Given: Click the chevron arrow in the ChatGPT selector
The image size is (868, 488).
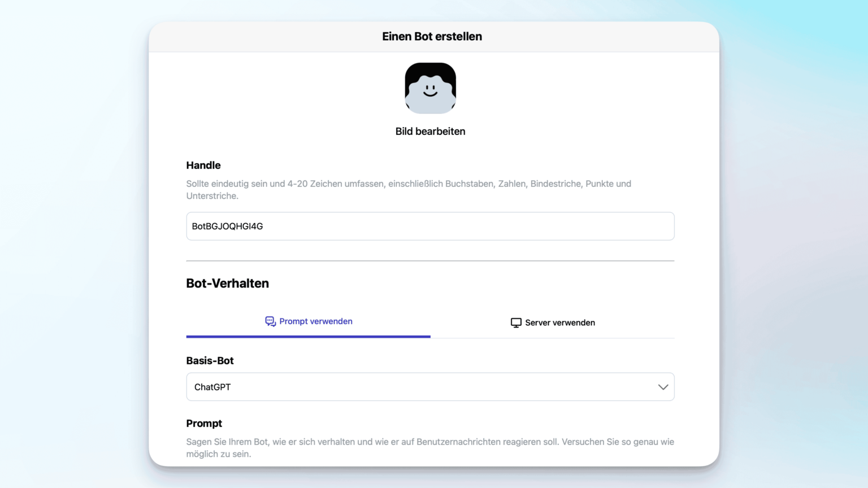Looking at the screenshot, I should click(x=662, y=387).
